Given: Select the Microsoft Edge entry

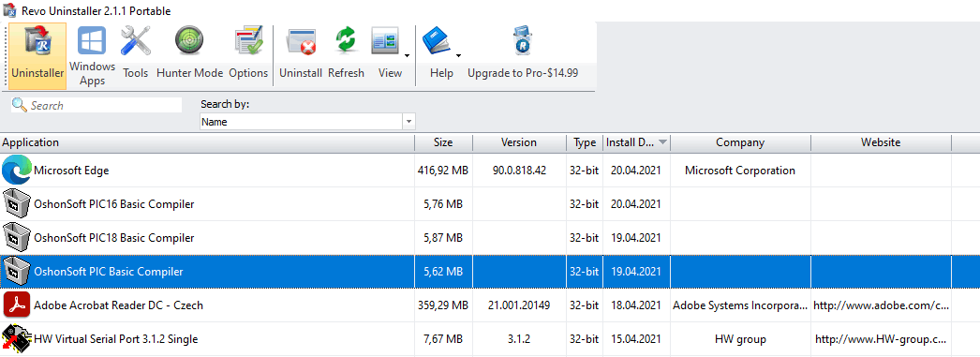Looking at the screenshot, I should (490, 170).
